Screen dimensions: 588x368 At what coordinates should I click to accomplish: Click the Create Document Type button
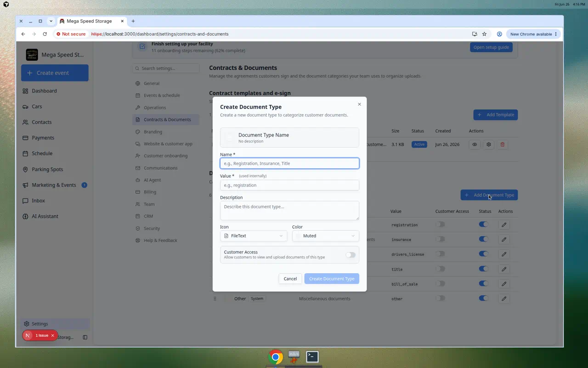point(332,279)
